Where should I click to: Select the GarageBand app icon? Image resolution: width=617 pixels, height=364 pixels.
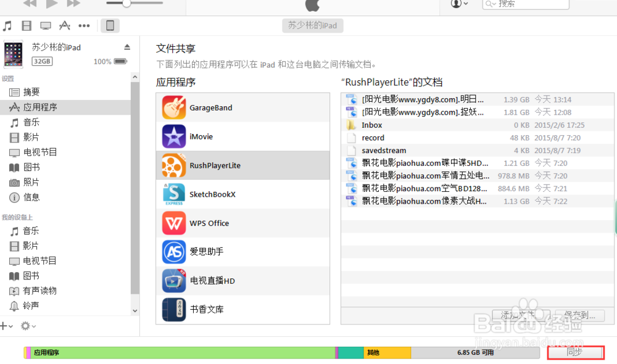173,107
